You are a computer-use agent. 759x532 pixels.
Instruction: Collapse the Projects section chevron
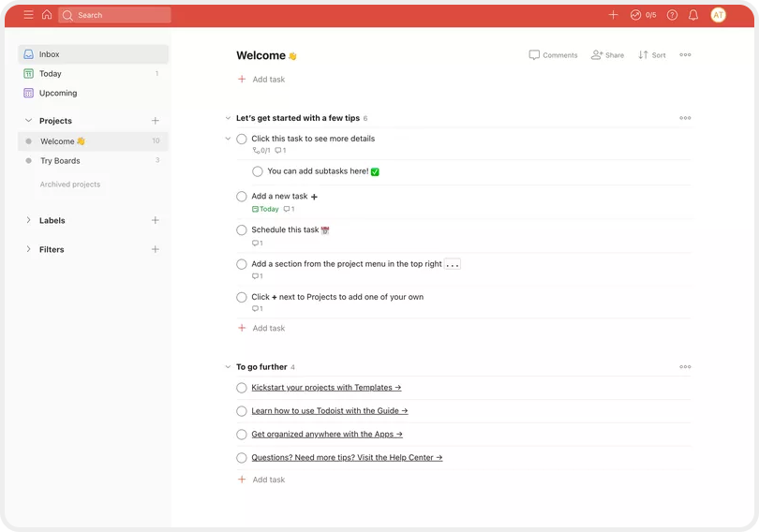coord(28,121)
